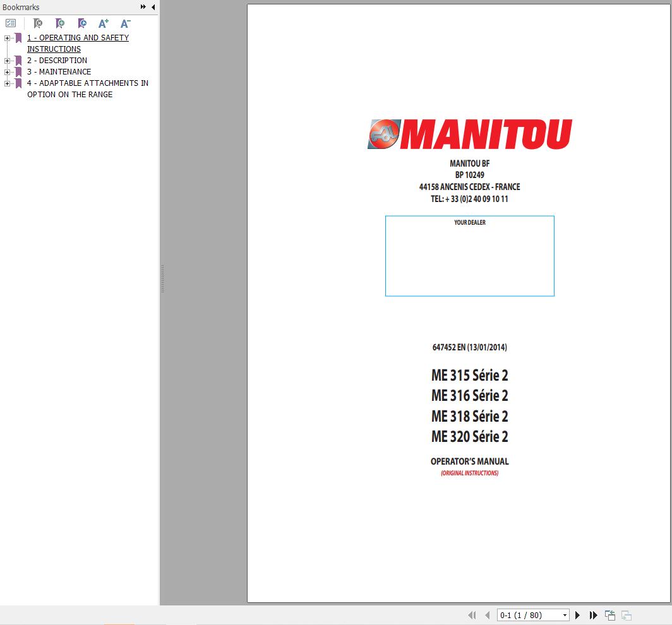Click the Manitou logo on the page
The width and height of the screenshot is (672, 625).
[470, 134]
